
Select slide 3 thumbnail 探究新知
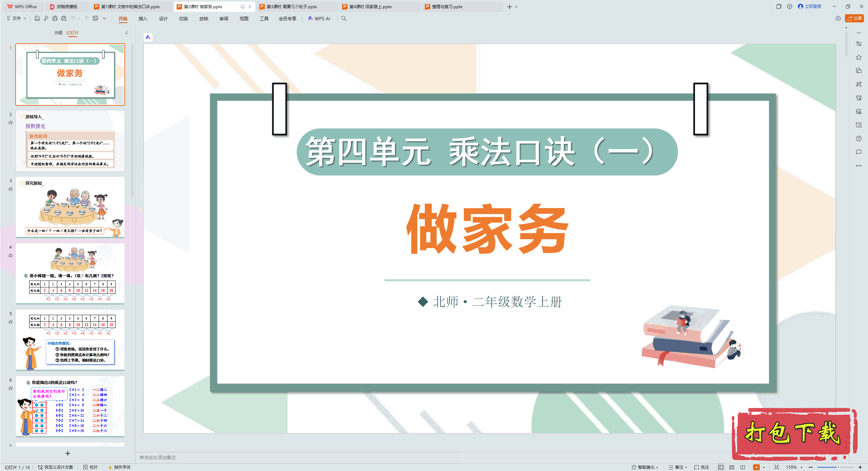point(70,207)
